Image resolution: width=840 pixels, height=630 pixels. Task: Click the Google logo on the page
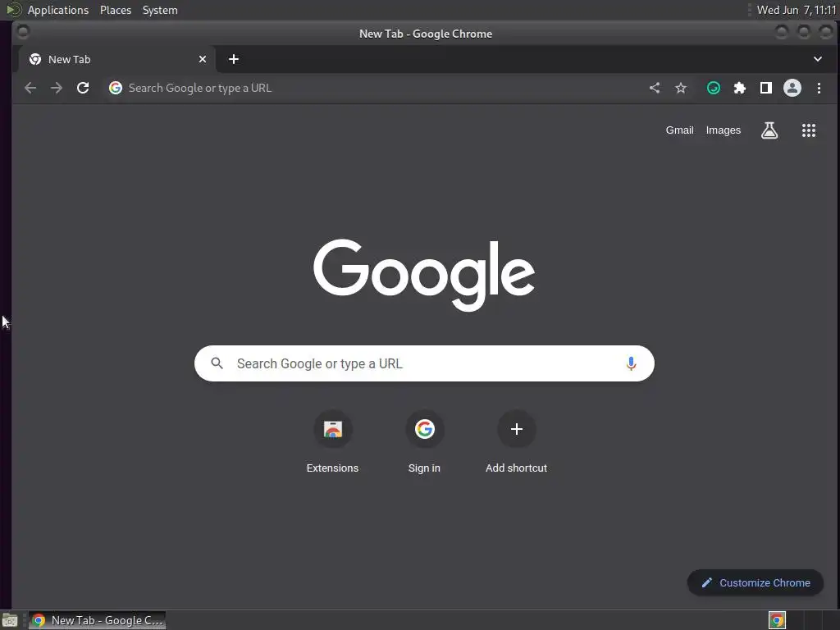coord(424,275)
